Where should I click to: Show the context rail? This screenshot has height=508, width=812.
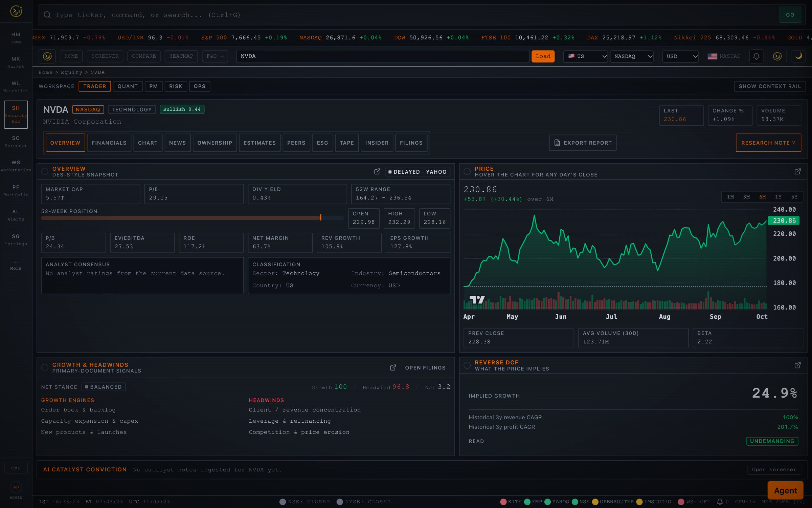pyautogui.click(x=770, y=86)
